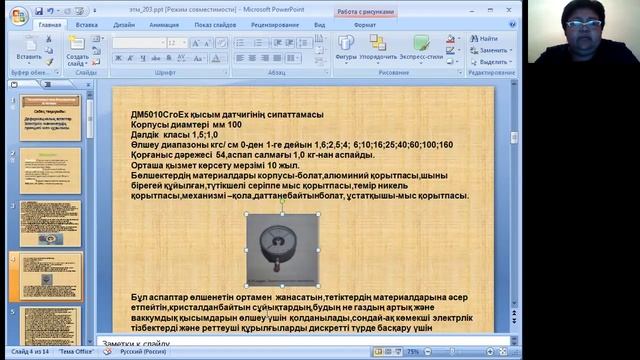Image resolution: width=640 pixels, height=360 pixels.
Task: Open the Рецензирование tab
Action: [275, 25]
